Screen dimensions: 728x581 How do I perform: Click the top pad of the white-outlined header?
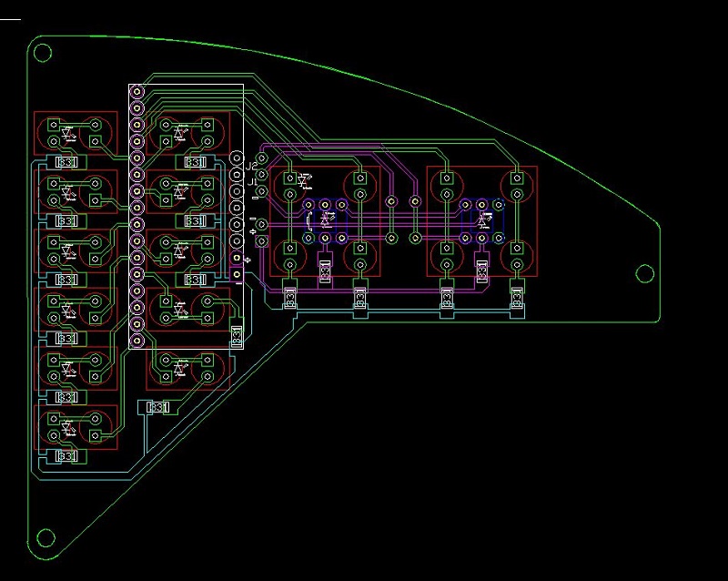click(x=237, y=158)
